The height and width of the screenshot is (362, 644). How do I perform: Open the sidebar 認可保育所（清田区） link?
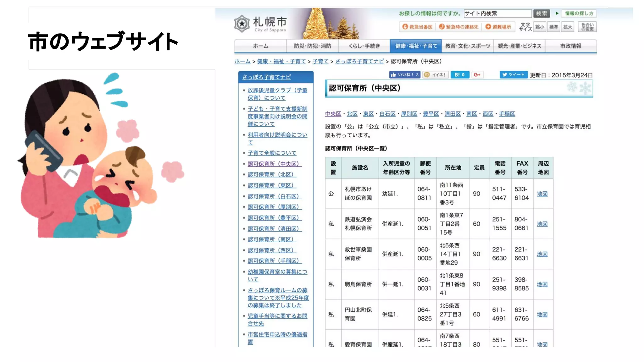tap(275, 229)
